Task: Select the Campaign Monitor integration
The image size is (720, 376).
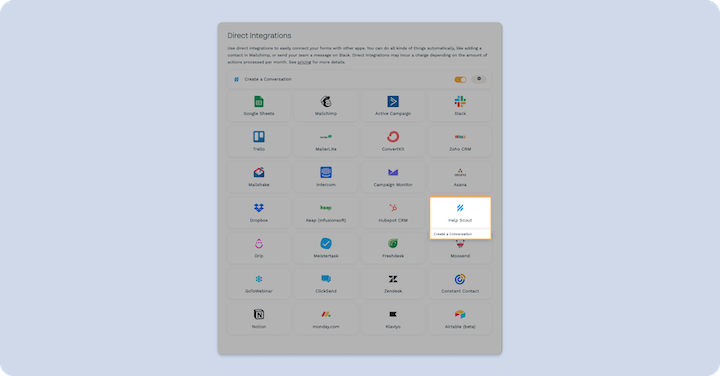Action: [x=393, y=177]
